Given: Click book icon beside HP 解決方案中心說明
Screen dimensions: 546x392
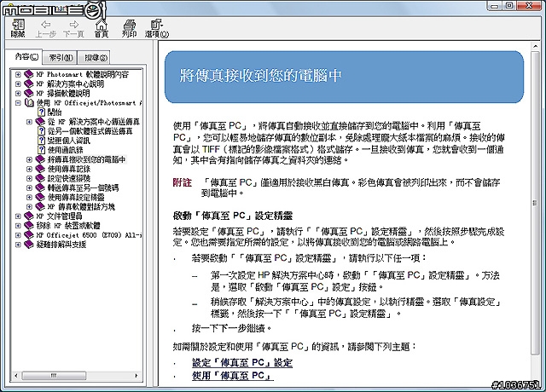Looking at the screenshot, I should (x=29, y=84).
